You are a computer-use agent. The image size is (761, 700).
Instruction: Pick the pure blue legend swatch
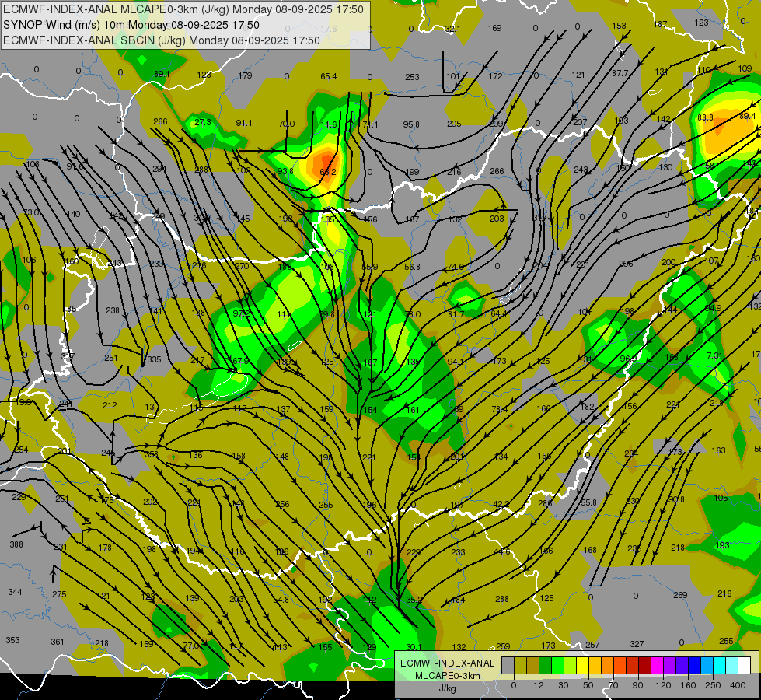(x=695, y=665)
